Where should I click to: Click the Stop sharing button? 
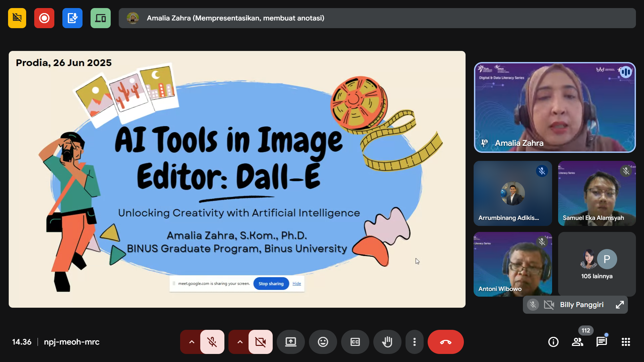tap(271, 284)
